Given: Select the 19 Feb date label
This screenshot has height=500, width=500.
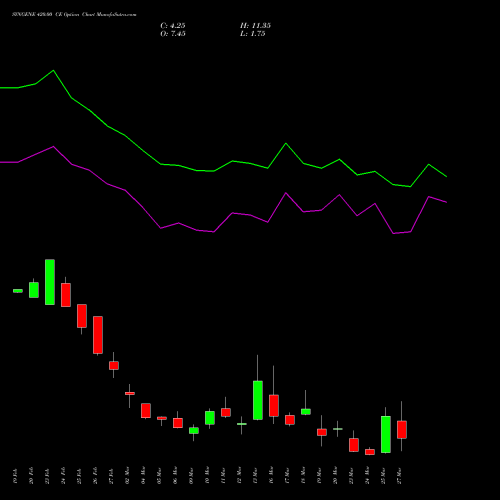Looking at the screenshot, I should (x=15, y=476).
